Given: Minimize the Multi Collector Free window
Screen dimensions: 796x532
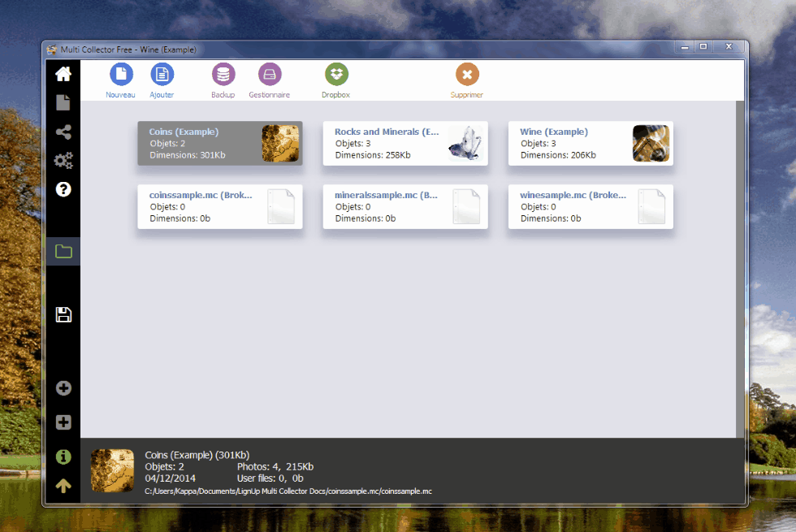Looking at the screenshot, I should tap(684, 47).
